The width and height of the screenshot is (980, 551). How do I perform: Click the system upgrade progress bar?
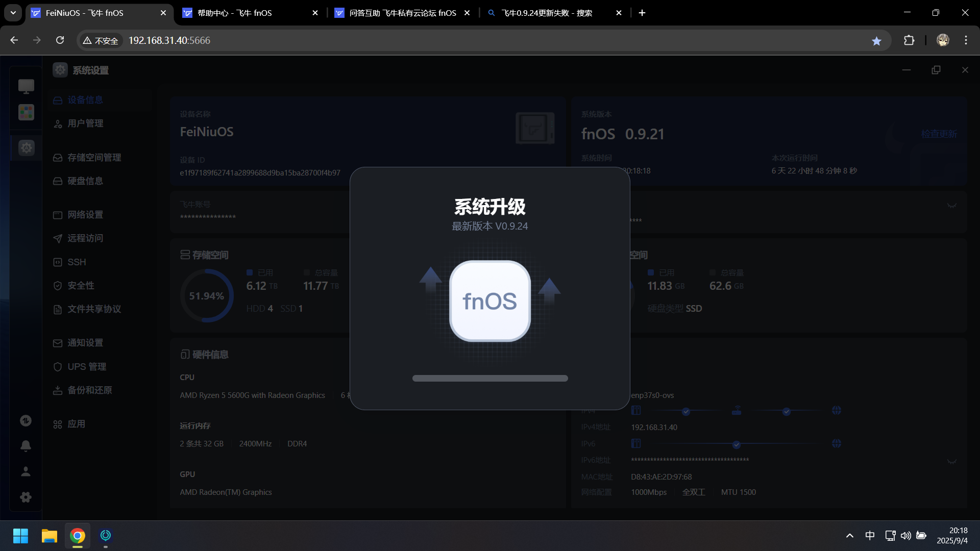490,379
